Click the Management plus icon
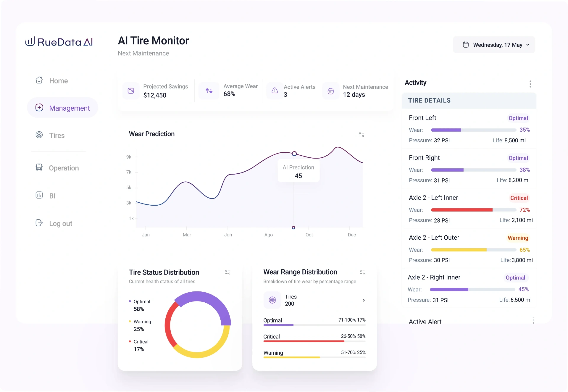This screenshot has width=568, height=392. point(39,108)
